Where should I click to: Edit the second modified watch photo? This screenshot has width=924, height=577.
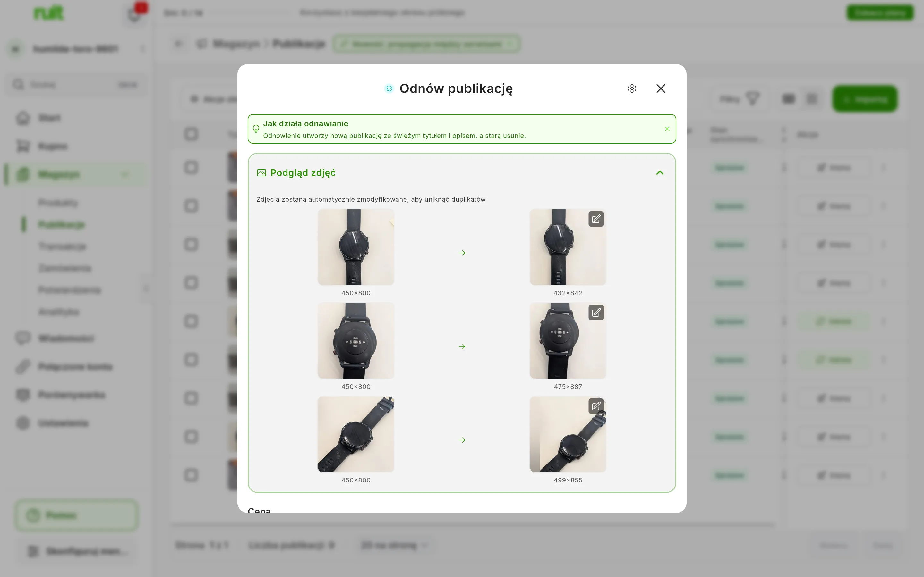click(x=596, y=313)
